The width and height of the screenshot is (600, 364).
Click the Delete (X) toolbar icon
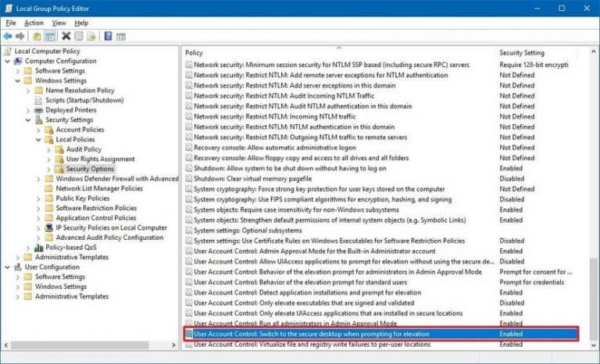click(x=66, y=36)
